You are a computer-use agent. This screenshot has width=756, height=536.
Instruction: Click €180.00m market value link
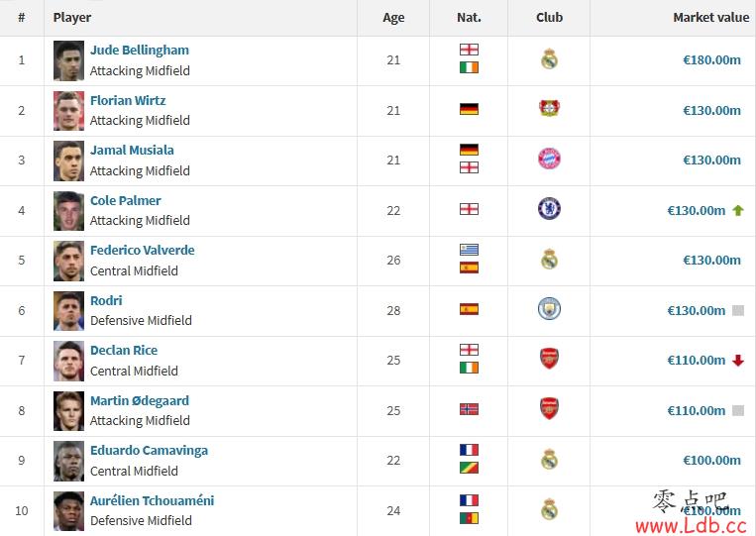coord(711,59)
